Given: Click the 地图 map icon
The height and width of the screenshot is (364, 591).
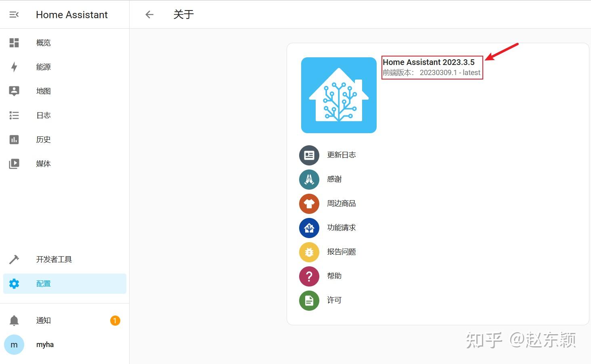Looking at the screenshot, I should tap(14, 91).
